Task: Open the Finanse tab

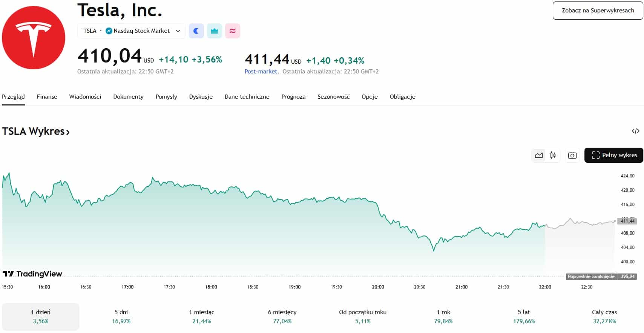Action: [x=47, y=97]
